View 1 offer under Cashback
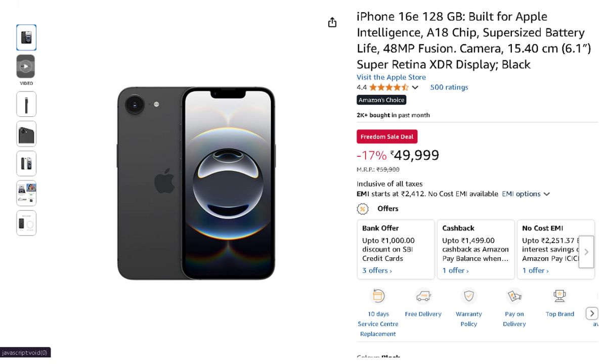607x364 pixels. click(x=455, y=270)
